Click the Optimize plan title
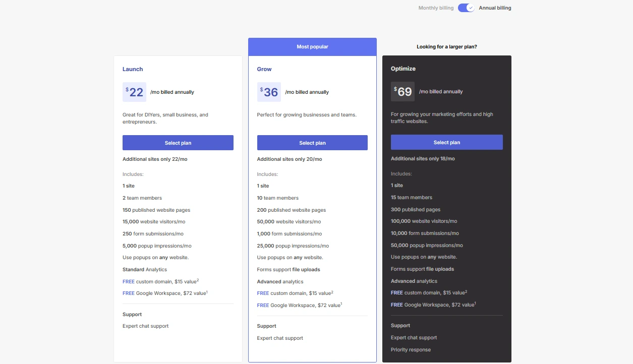 [x=403, y=69]
